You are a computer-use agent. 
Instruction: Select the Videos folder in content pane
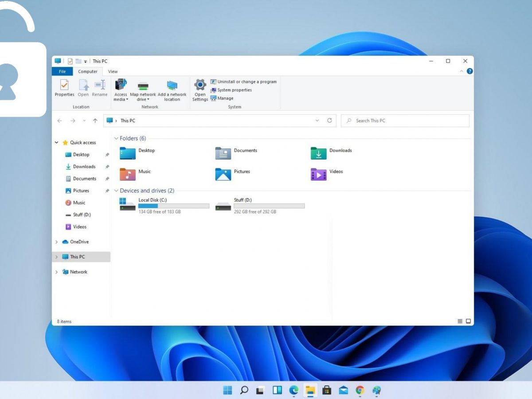tap(327, 174)
